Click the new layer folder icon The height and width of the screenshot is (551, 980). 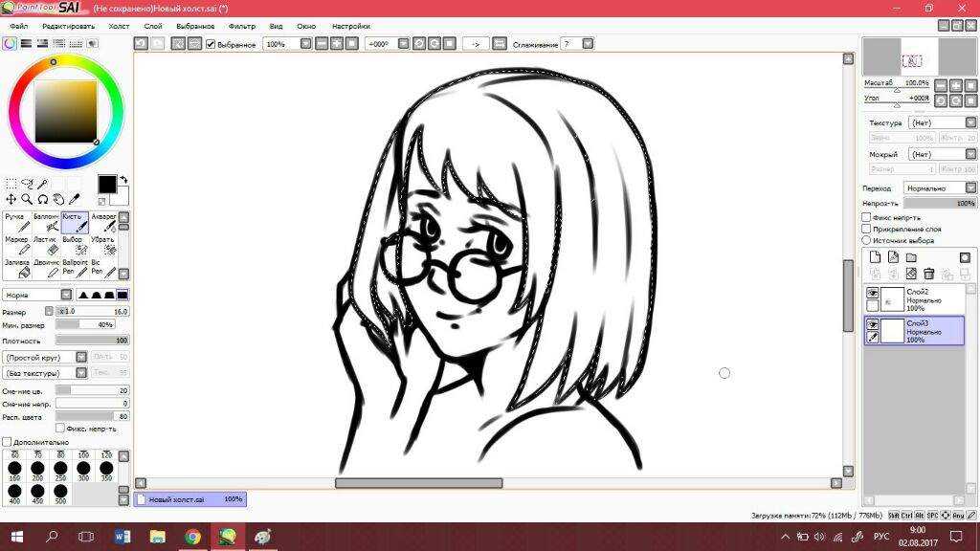pyautogui.click(x=911, y=257)
